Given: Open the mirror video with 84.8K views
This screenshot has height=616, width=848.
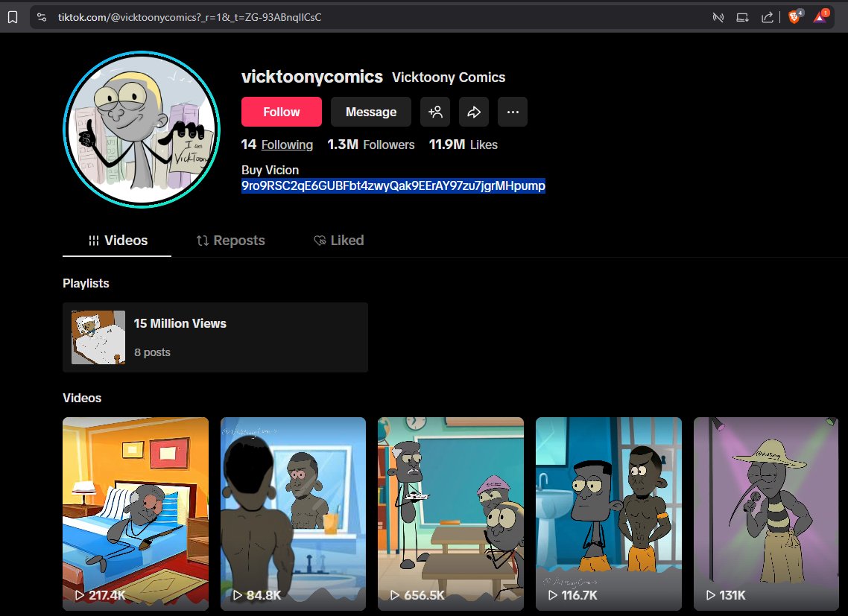Looking at the screenshot, I should click(293, 514).
